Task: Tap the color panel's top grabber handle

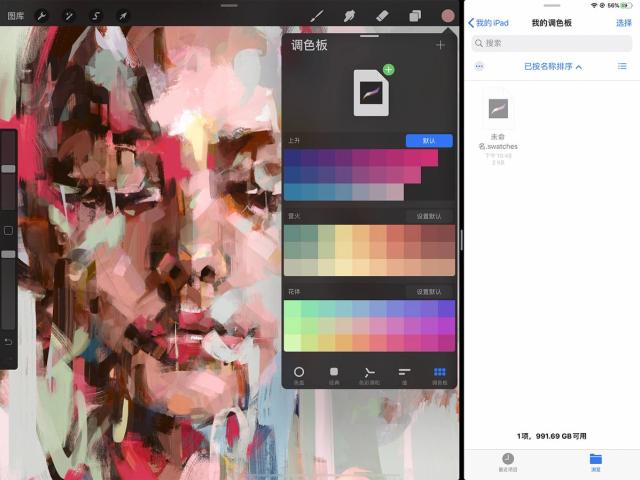Action: (369, 36)
